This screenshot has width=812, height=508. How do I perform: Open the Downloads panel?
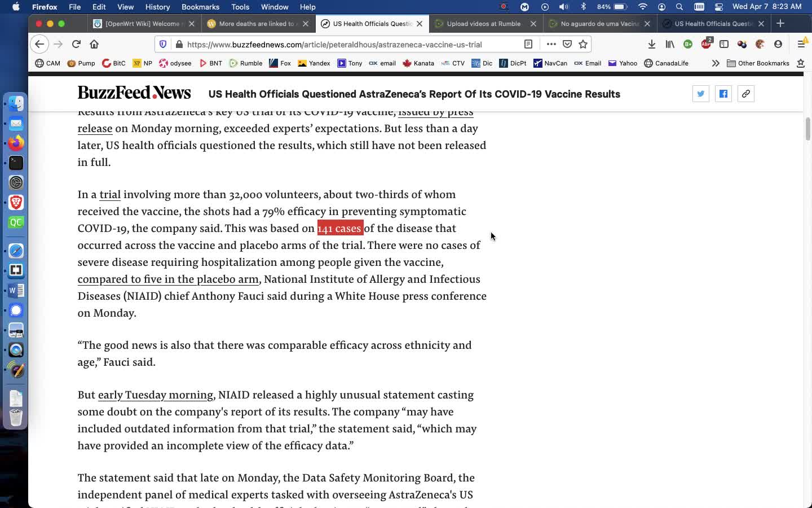click(652, 44)
